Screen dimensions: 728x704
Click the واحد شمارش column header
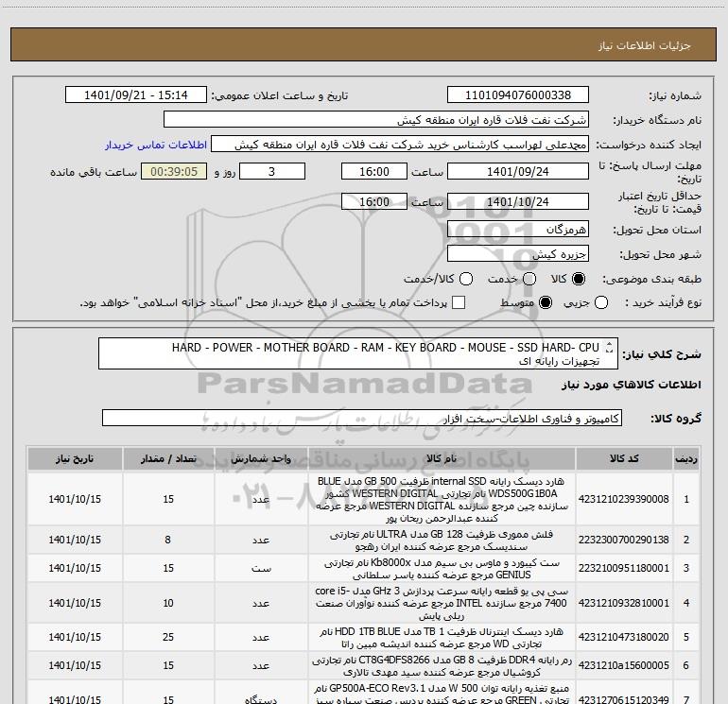pyautogui.click(x=261, y=458)
